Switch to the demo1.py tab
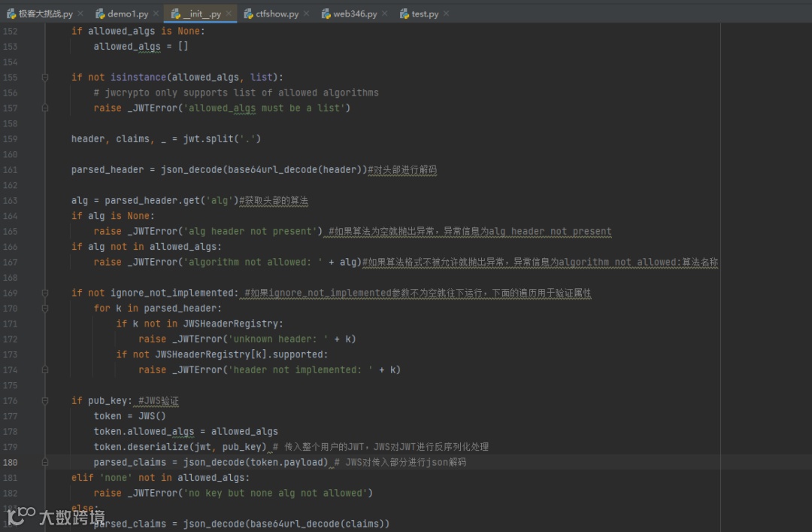Viewport: 812px width, 532px height. [127, 14]
